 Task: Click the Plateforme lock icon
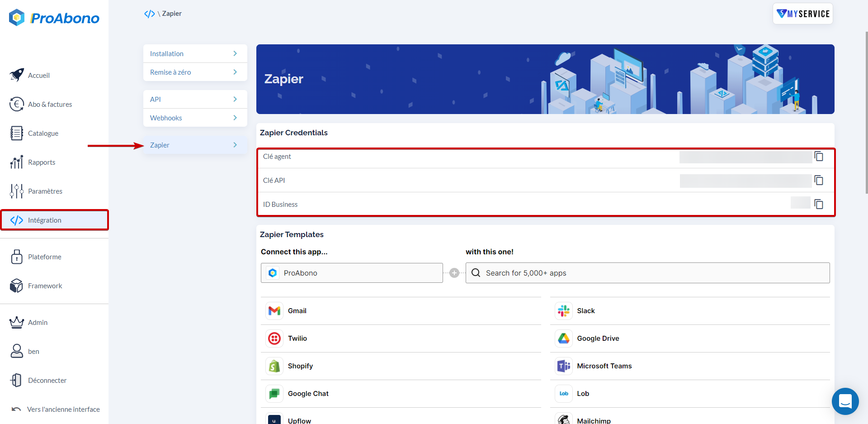click(x=17, y=257)
